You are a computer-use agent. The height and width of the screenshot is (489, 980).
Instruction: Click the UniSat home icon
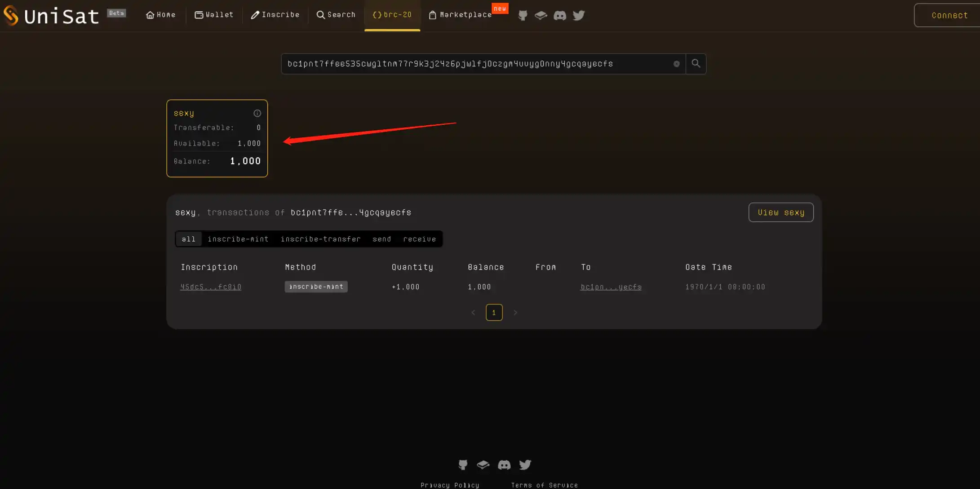148,14
